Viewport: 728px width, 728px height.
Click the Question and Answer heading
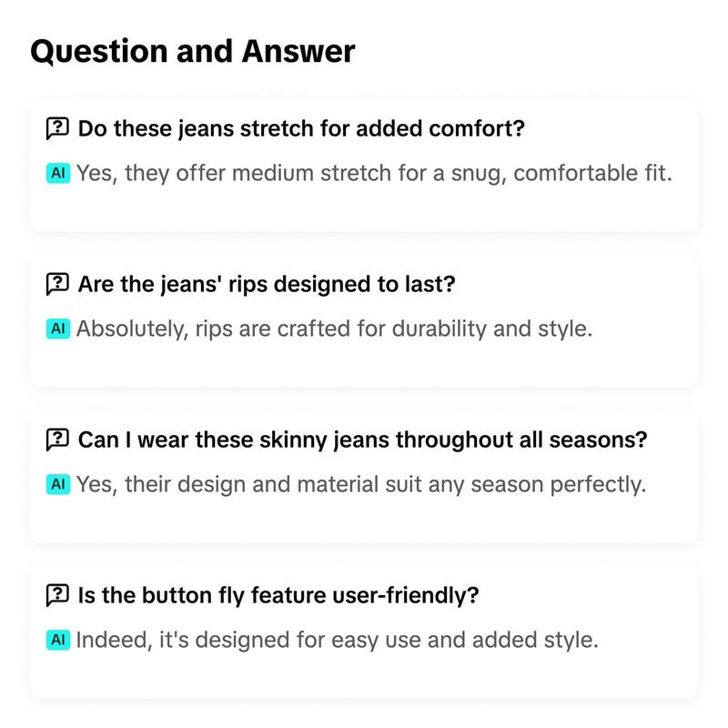pyautogui.click(x=193, y=52)
